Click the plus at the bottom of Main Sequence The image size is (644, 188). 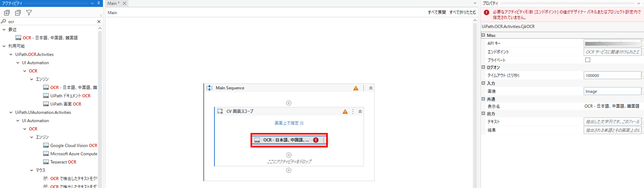click(x=289, y=170)
